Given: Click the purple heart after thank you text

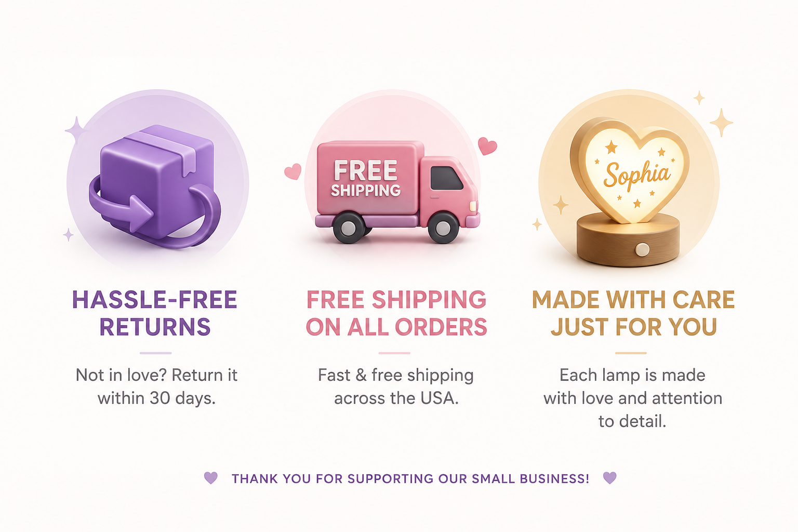Looking at the screenshot, I should (610, 477).
